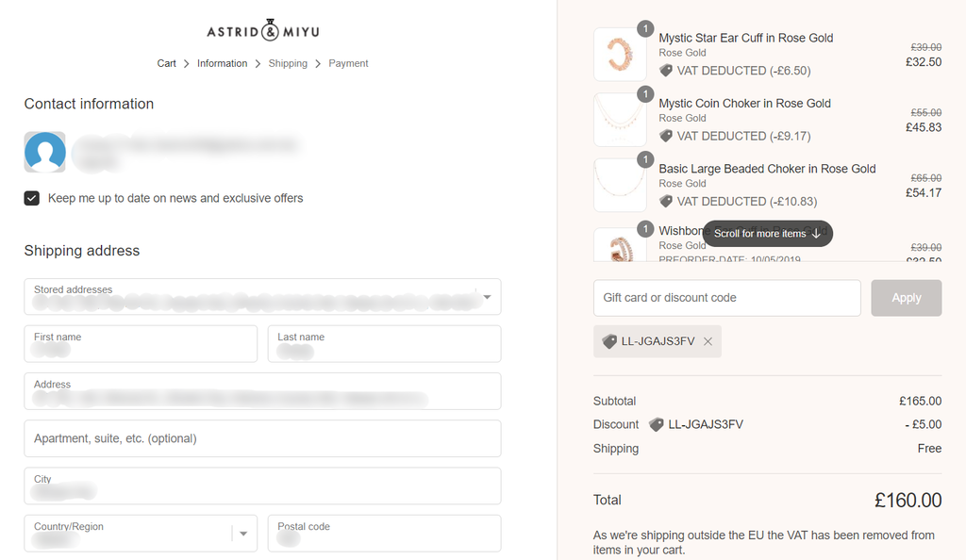
Task: Click the VAT tag icon under Mystic Star Ear Cuff
Action: coord(666,71)
